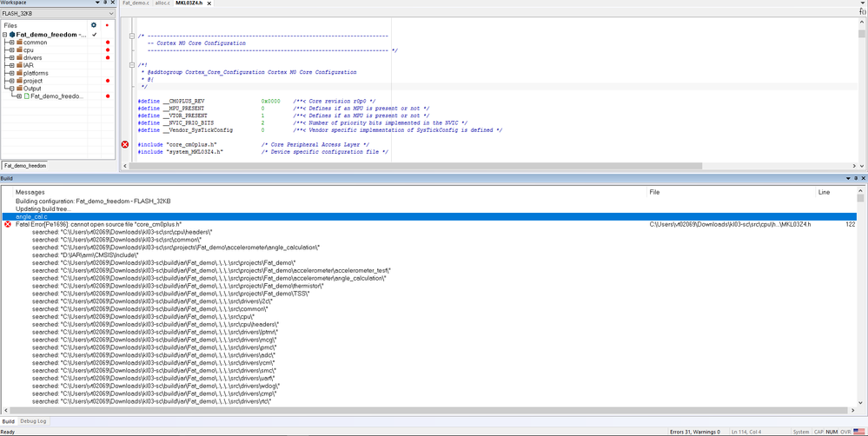868x436 pixels.
Task: Click the Fat_demo_freedo... output file icon
Action: tap(27, 96)
